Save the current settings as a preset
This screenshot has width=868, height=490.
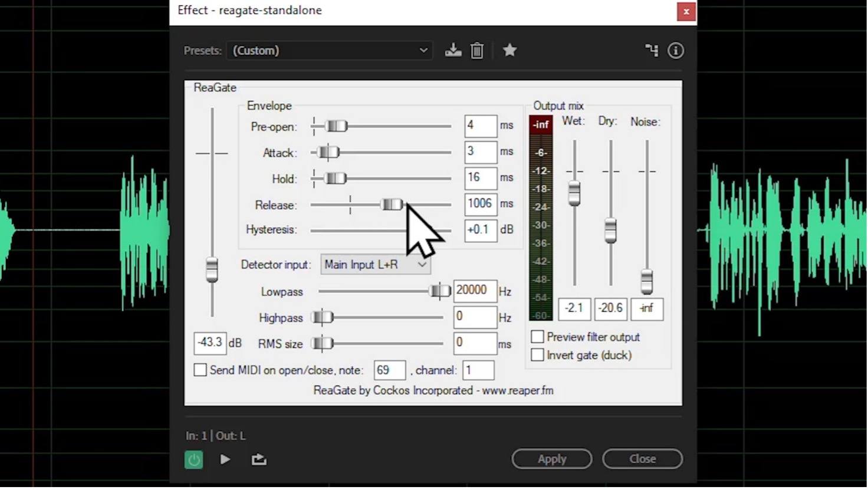tap(453, 51)
